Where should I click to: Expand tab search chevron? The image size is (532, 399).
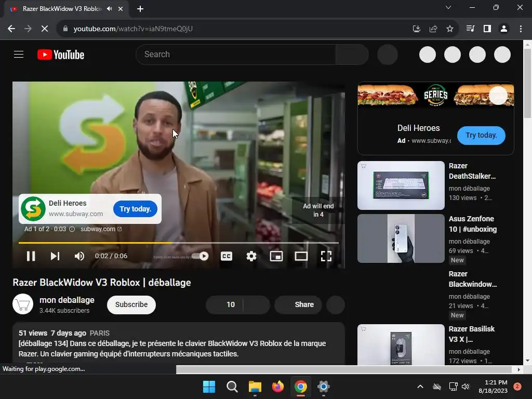[x=448, y=7]
